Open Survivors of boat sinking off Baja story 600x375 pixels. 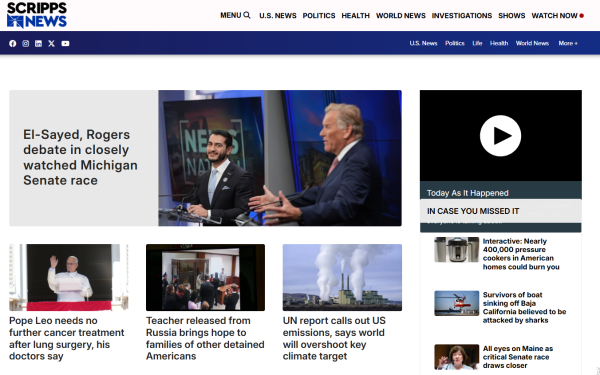pos(524,308)
